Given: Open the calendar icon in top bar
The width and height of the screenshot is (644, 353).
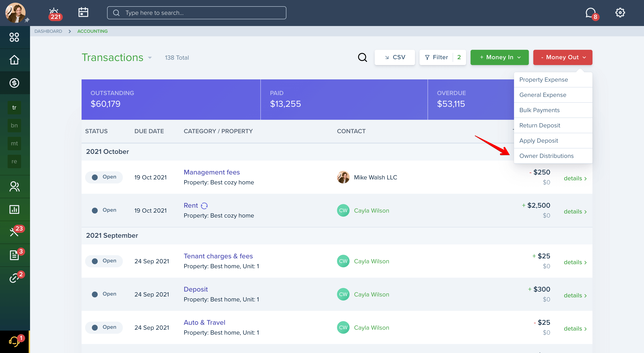Looking at the screenshot, I should pyautogui.click(x=83, y=12).
